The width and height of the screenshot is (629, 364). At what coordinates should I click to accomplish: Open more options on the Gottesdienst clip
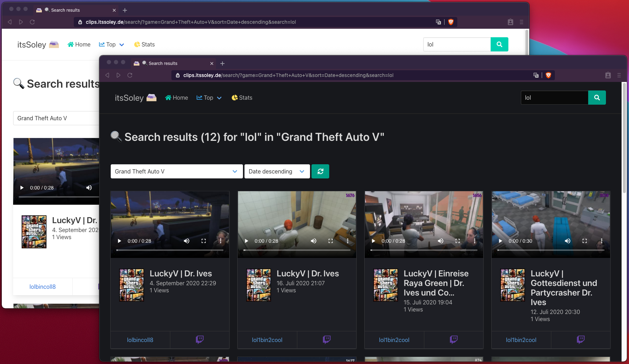point(602,241)
